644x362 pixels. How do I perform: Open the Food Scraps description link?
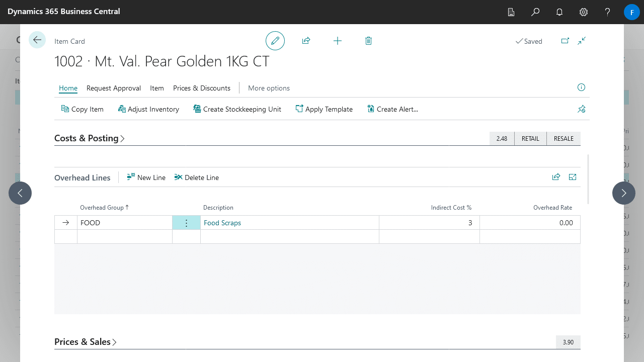tap(222, 223)
